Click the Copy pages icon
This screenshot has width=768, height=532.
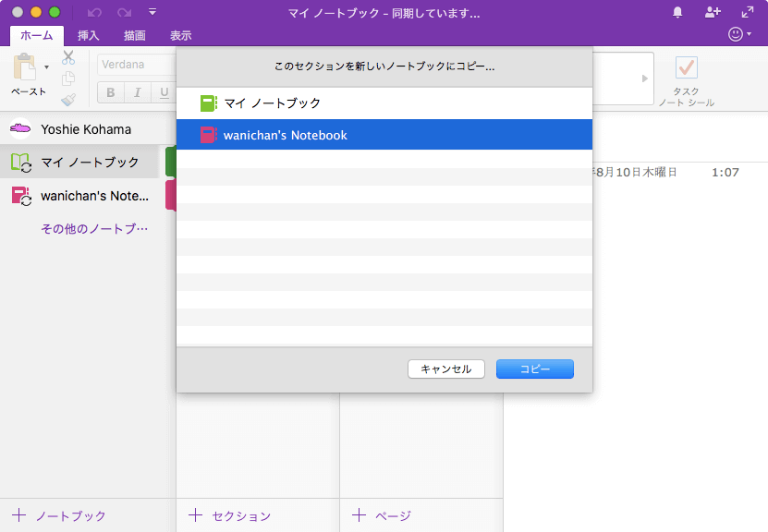point(68,79)
